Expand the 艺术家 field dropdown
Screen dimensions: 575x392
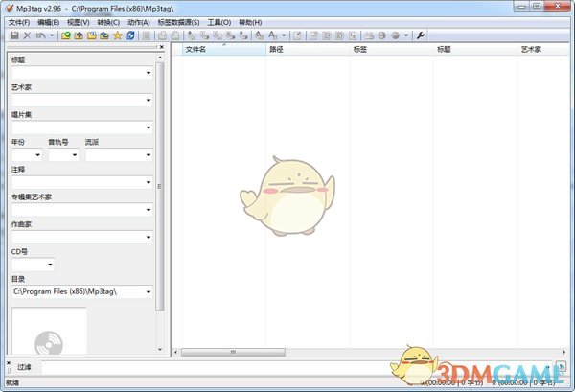click(149, 100)
